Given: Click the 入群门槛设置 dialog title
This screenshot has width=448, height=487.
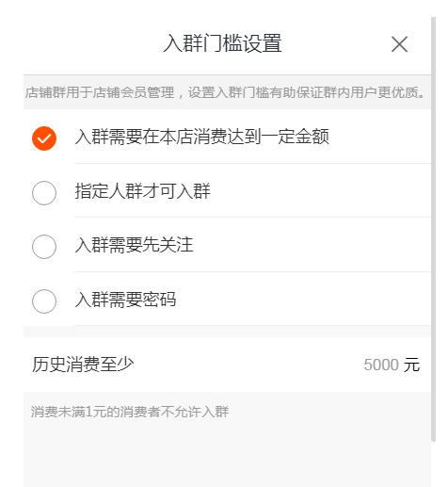Looking at the screenshot, I should coord(222,43).
